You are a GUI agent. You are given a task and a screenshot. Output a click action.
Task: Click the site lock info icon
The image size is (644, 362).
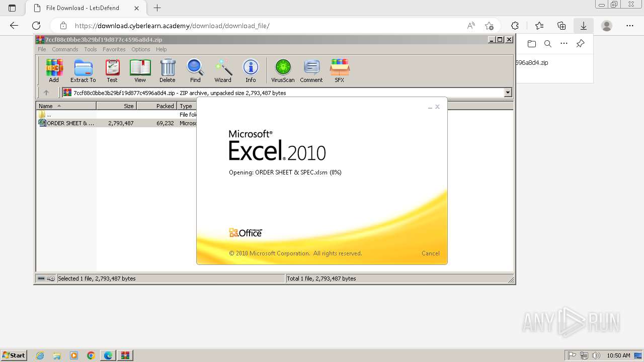63,26
